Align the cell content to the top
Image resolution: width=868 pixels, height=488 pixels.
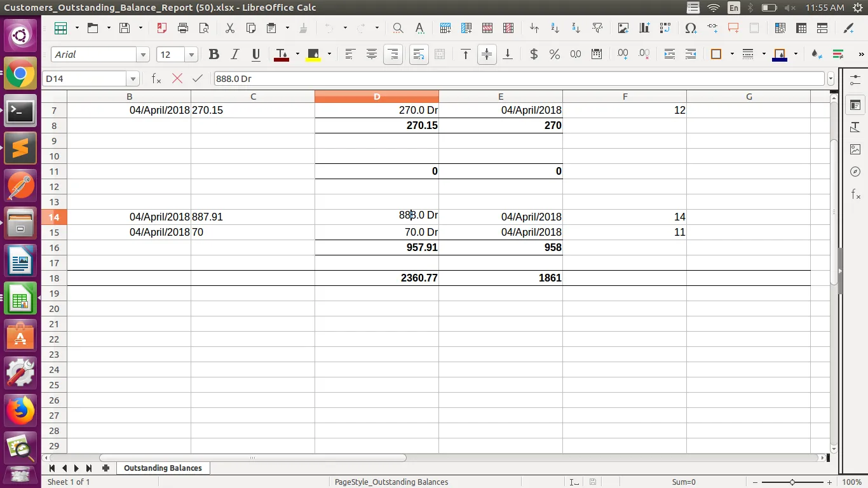point(466,55)
